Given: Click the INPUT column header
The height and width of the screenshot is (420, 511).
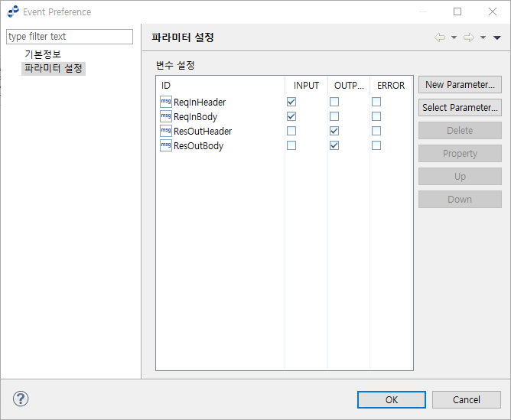Looking at the screenshot, I should [306, 86].
